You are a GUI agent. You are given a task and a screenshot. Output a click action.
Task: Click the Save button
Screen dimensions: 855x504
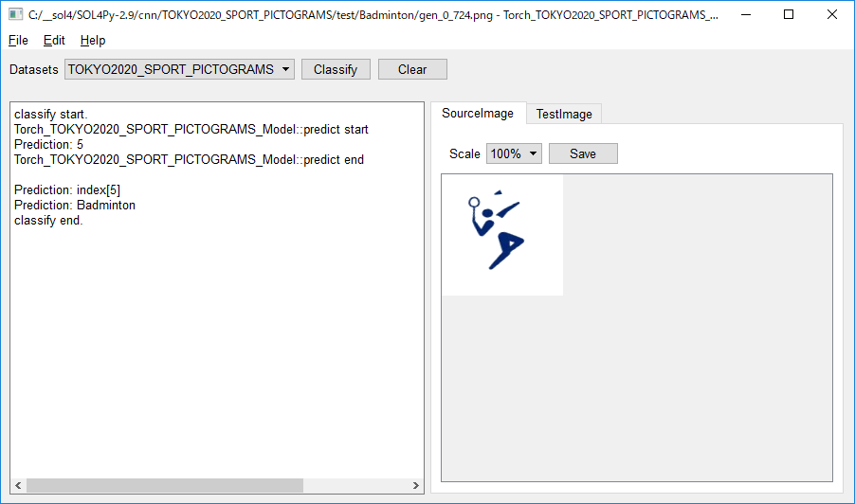[x=583, y=153]
